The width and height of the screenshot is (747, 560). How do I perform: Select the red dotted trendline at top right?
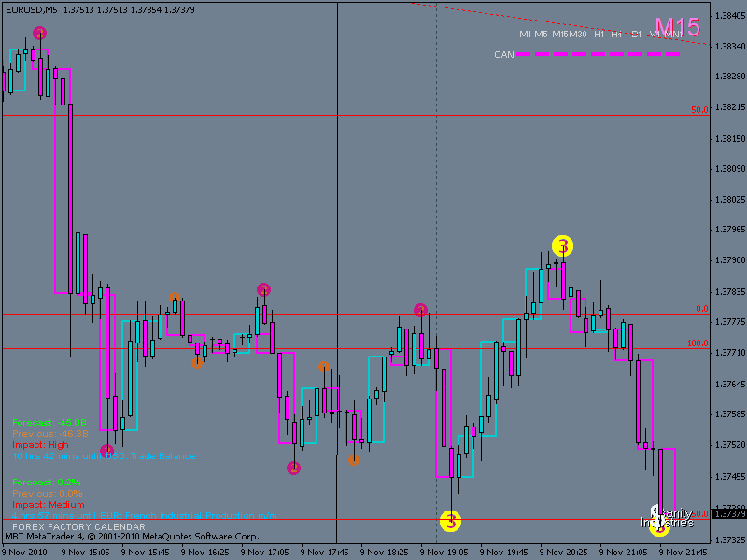click(560, 24)
